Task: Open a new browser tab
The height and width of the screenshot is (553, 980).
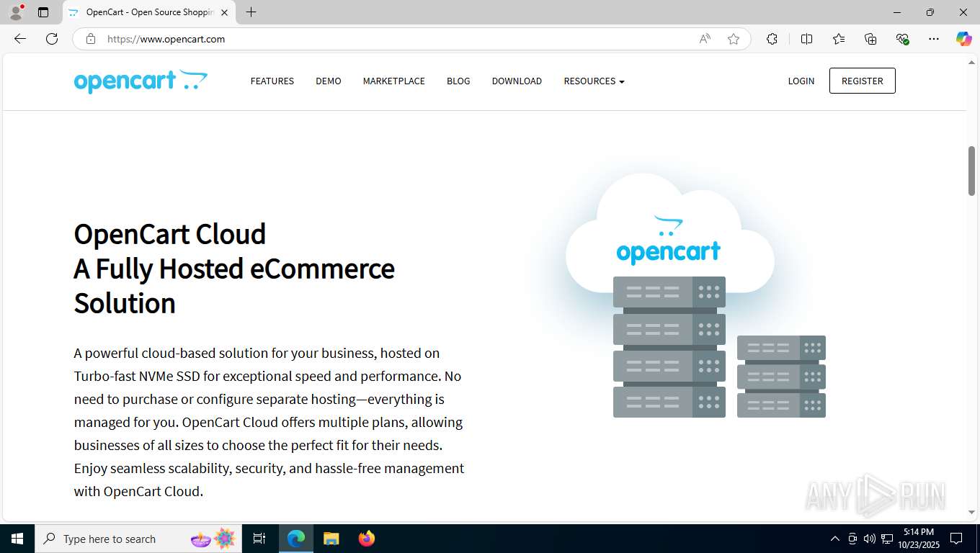Action: pos(251,12)
